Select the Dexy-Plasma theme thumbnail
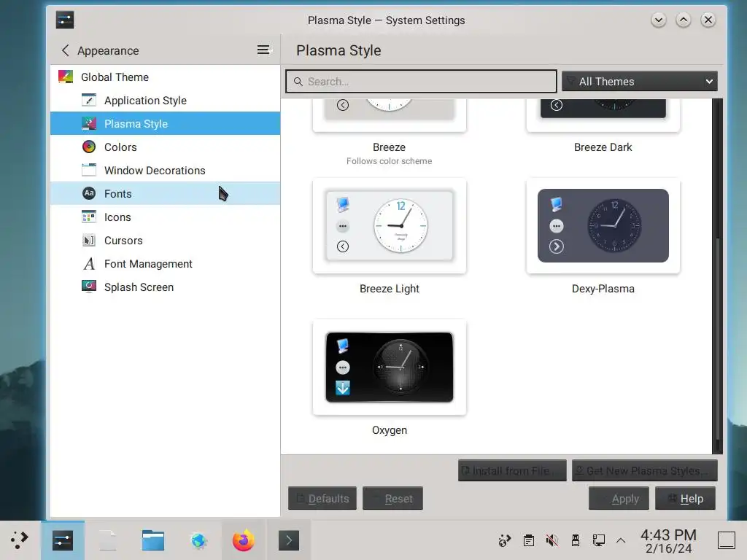The width and height of the screenshot is (747, 560). (x=603, y=226)
